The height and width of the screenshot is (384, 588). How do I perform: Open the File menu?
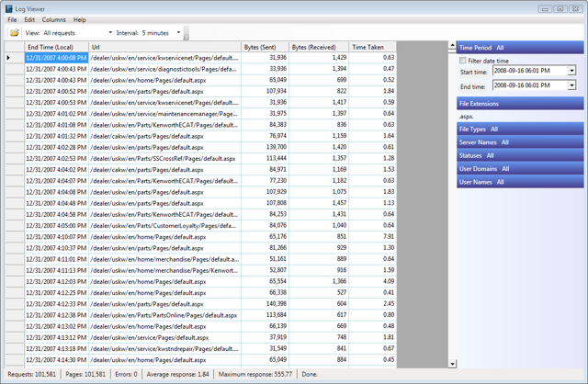coord(12,19)
